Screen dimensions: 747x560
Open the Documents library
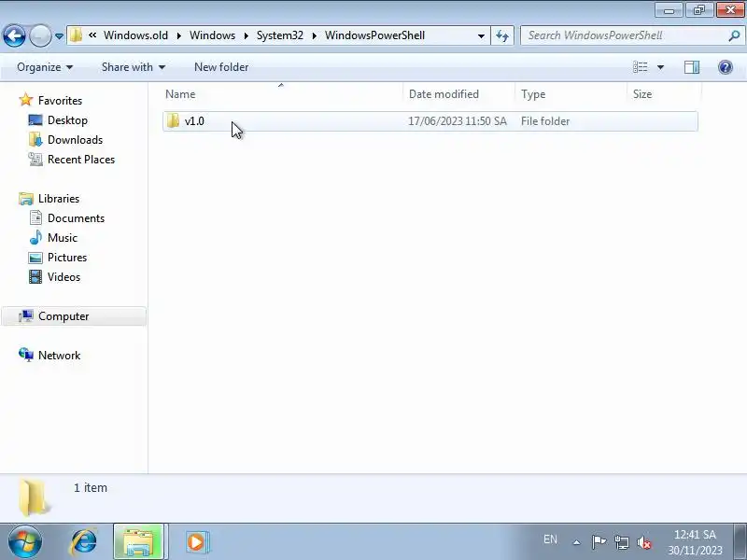click(77, 218)
